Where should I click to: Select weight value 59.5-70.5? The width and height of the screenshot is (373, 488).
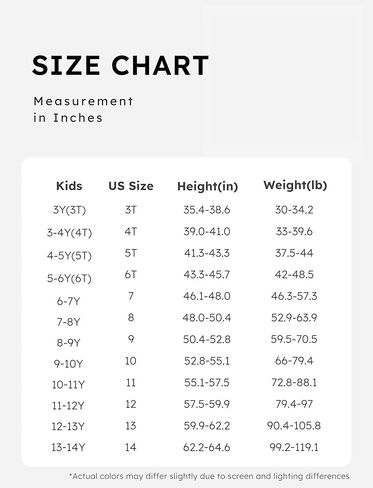[294, 339]
